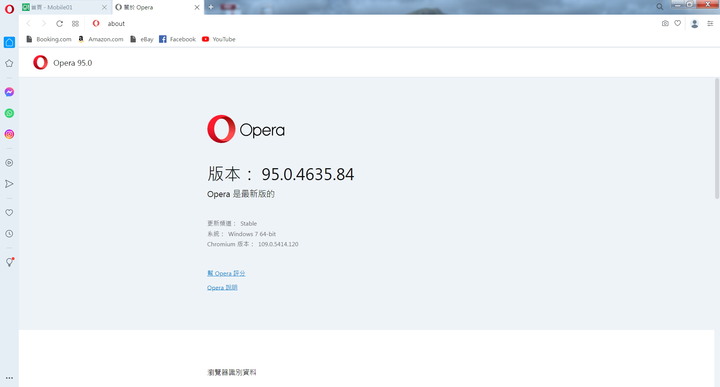Go forward to next page
The height and width of the screenshot is (387, 720).
point(44,23)
